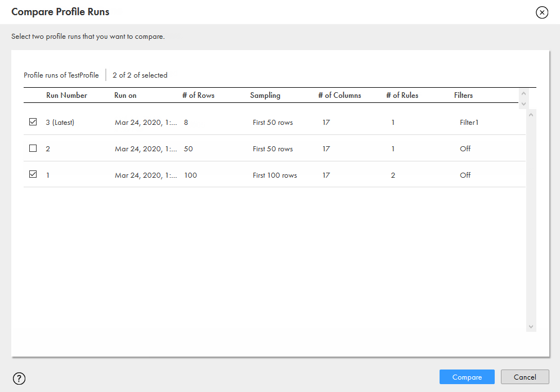The height and width of the screenshot is (392, 560).
Task: Click run 1's Run on date cell
Action: (x=146, y=175)
